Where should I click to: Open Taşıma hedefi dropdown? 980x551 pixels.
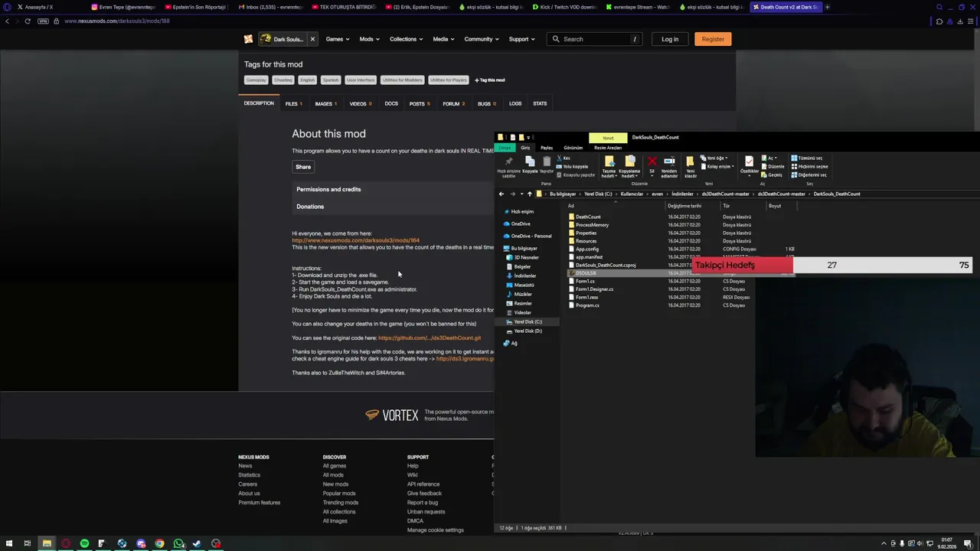click(609, 167)
